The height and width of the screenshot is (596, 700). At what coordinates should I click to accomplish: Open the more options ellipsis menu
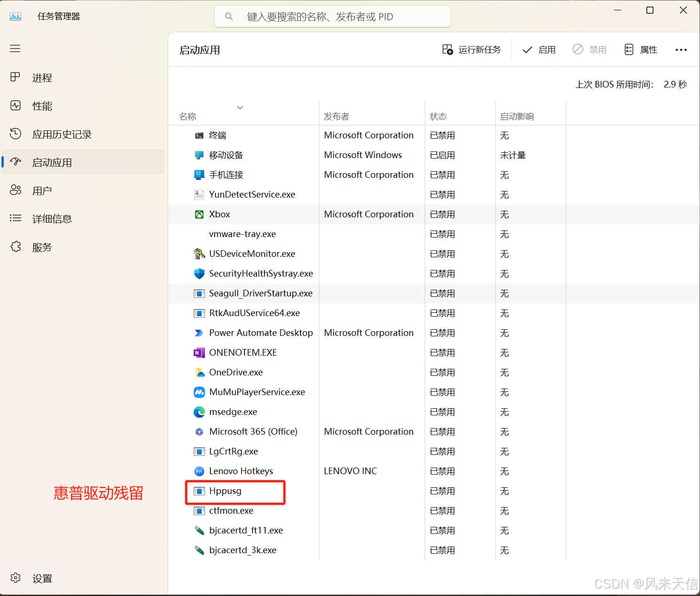pyautogui.click(x=681, y=49)
